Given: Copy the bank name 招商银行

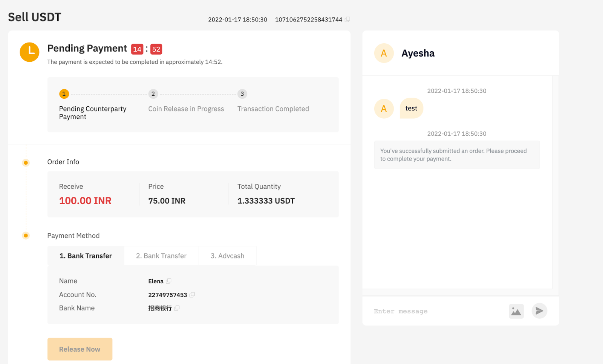Looking at the screenshot, I should coord(177,308).
